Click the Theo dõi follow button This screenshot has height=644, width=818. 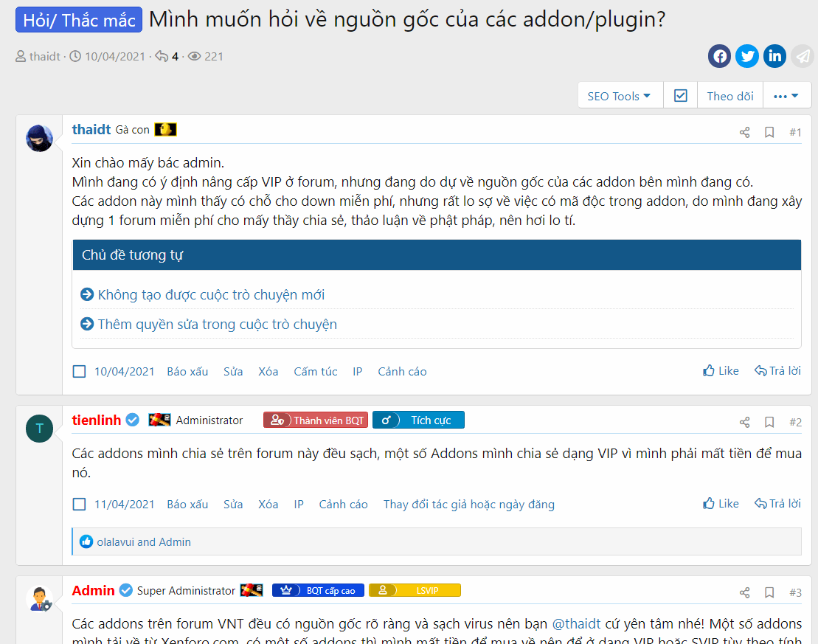(729, 96)
